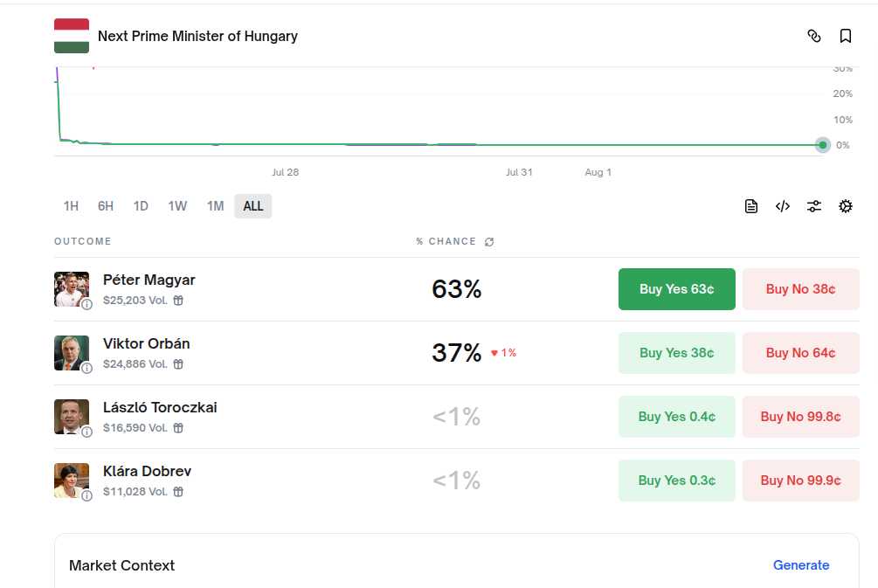Image resolution: width=878 pixels, height=588 pixels.
Task: Open embed code icon
Action: [x=782, y=206]
